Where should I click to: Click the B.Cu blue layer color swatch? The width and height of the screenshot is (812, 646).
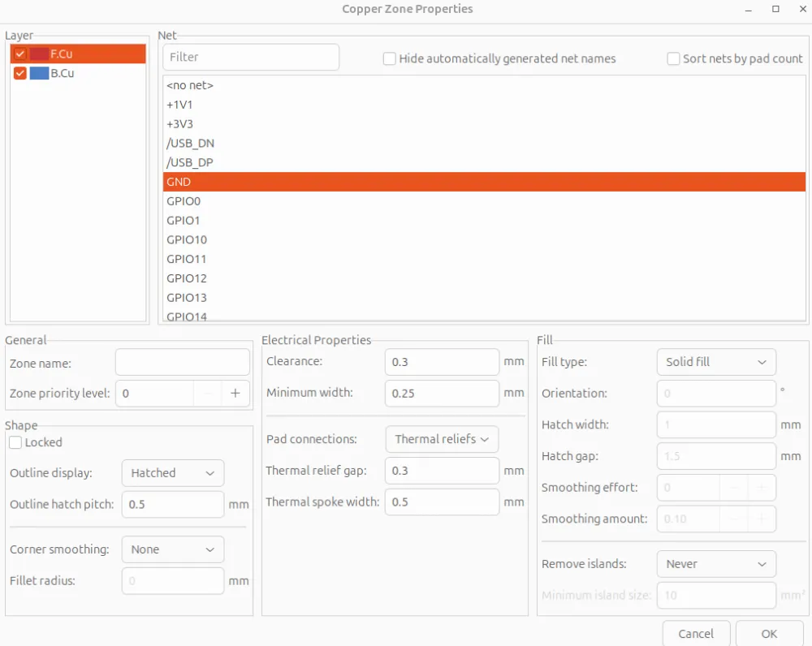pyautogui.click(x=39, y=73)
